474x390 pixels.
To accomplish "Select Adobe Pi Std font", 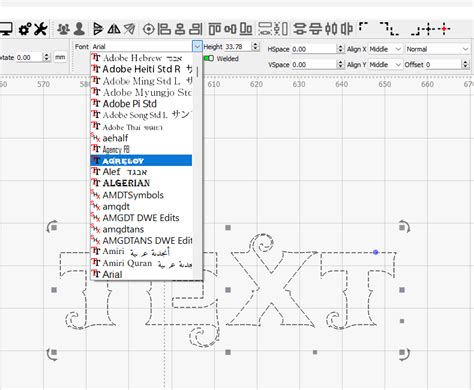I will pyautogui.click(x=141, y=104).
